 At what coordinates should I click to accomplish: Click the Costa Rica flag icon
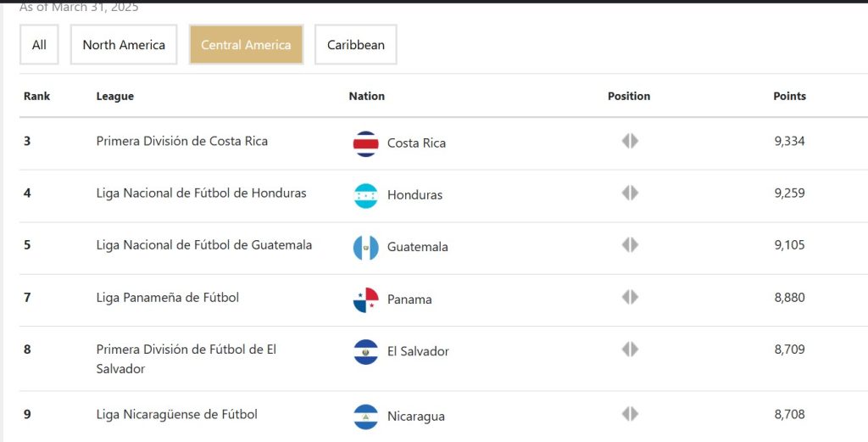click(x=365, y=144)
